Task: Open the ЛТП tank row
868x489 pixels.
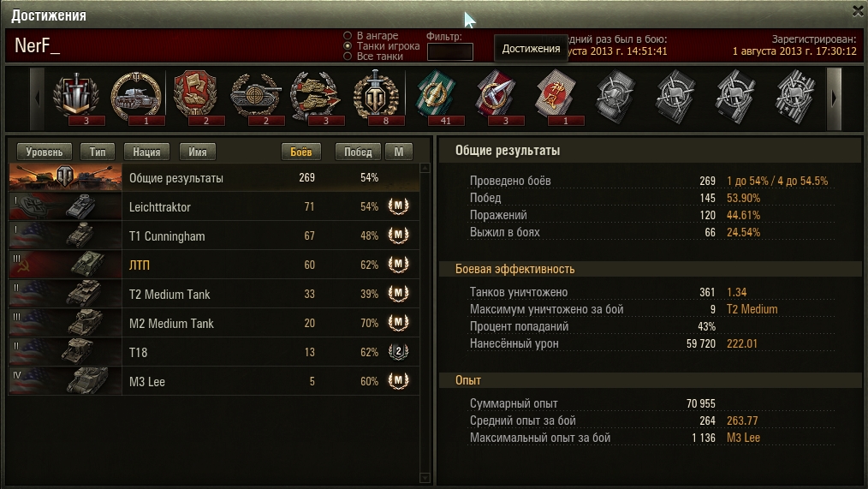Action: tap(214, 265)
